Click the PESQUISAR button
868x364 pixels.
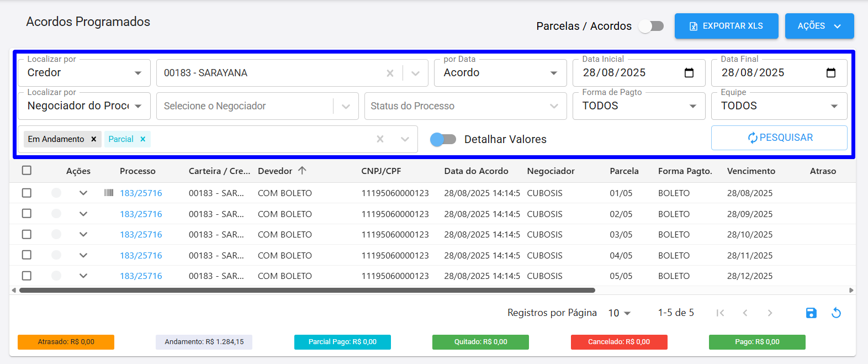[x=779, y=138]
